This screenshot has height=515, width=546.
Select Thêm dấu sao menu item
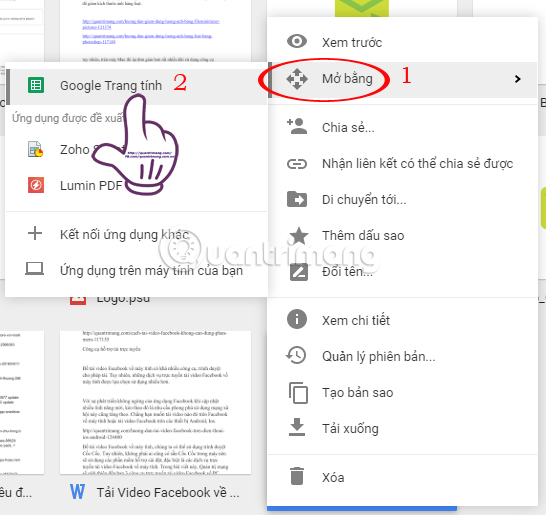tap(403, 236)
